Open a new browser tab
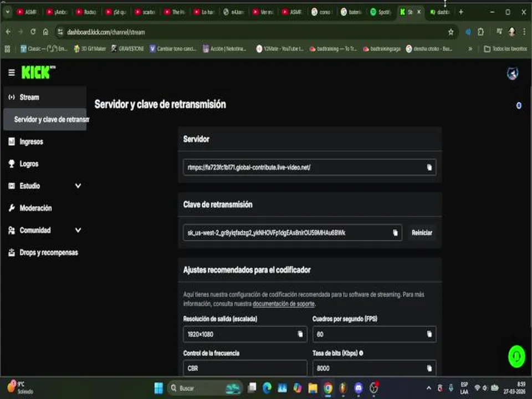Screen dimensions: 532x399 tap(461, 12)
